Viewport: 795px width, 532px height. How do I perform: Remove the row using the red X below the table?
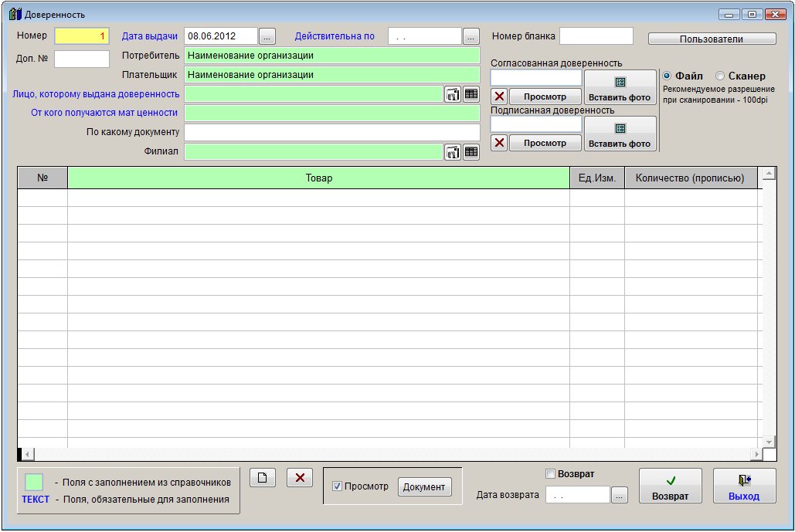click(x=299, y=478)
